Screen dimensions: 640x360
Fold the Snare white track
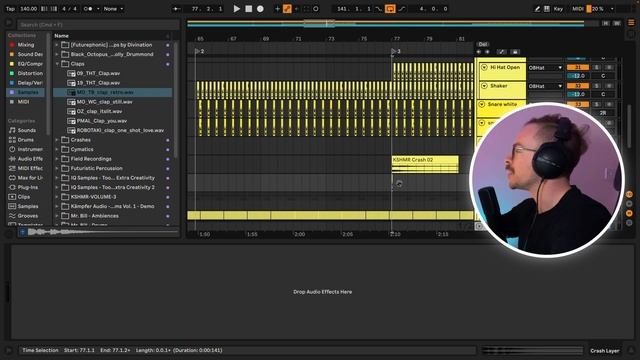click(482, 104)
